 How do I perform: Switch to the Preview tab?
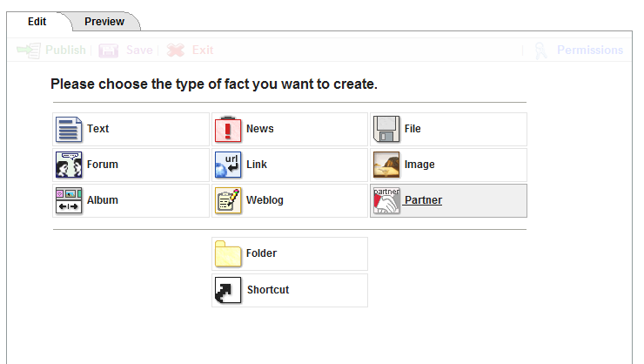click(104, 22)
